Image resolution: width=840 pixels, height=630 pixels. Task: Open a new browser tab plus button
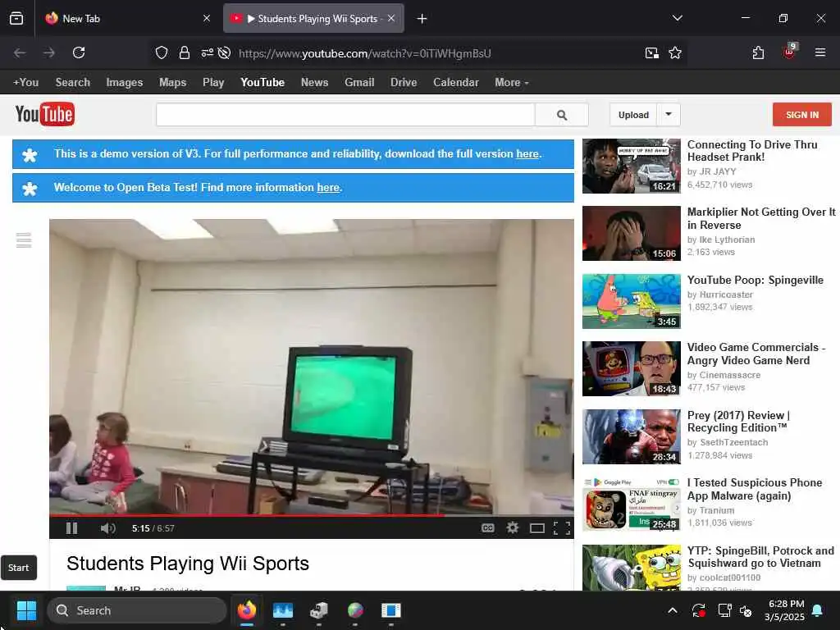click(x=422, y=19)
